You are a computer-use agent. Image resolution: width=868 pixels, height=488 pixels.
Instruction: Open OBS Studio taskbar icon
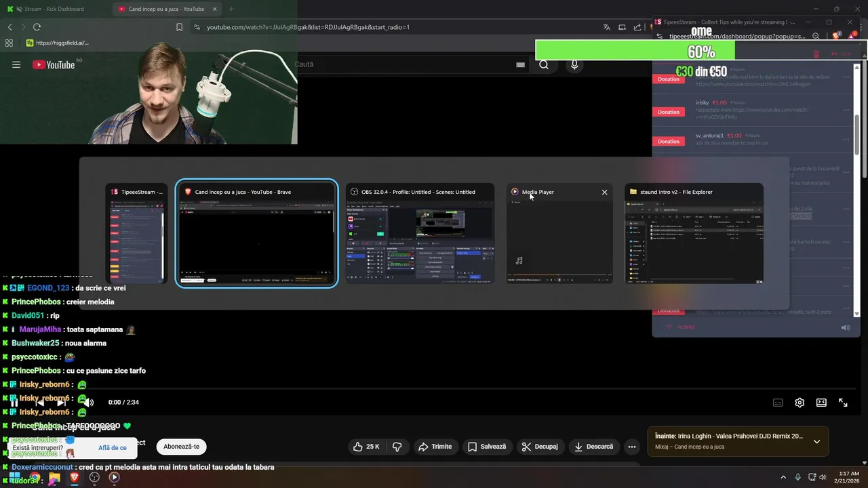pos(94,477)
